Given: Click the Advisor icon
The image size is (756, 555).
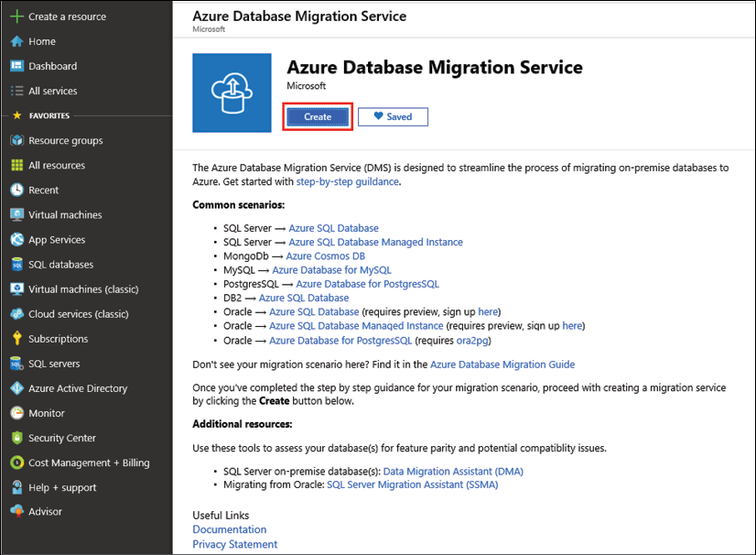Looking at the screenshot, I should 16,511.
